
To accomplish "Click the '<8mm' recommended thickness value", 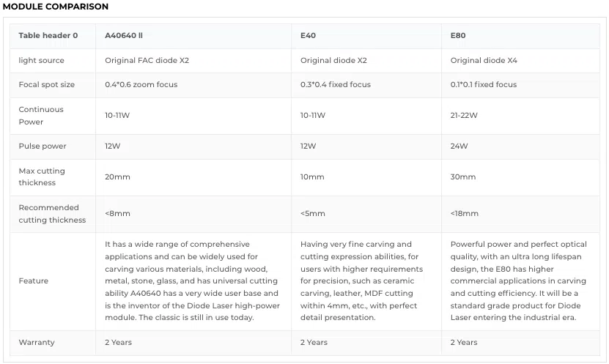I will coord(118,214).
